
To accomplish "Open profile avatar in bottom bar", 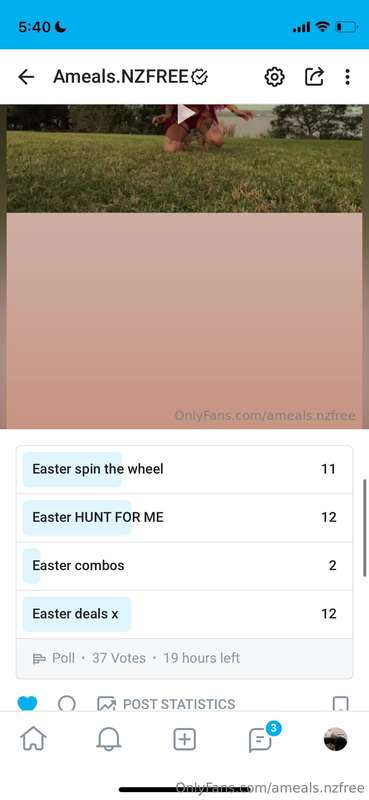I will point(336,739).
